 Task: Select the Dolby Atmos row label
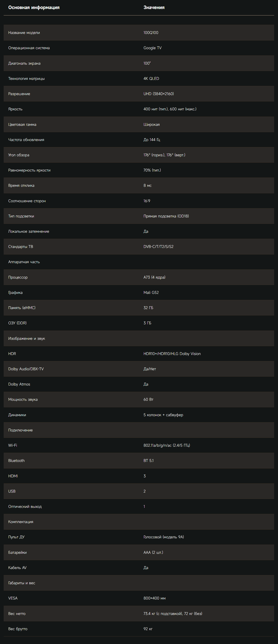point(19,384)
